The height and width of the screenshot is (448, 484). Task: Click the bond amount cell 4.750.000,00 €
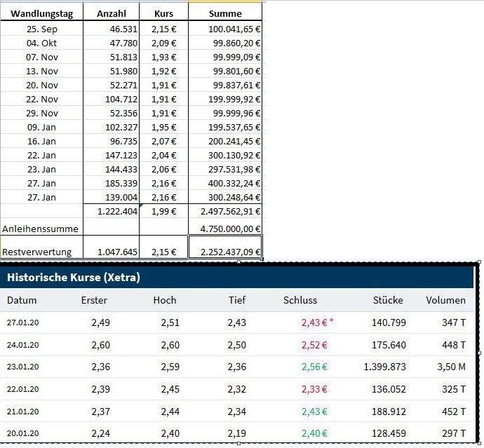click(225, 229)
